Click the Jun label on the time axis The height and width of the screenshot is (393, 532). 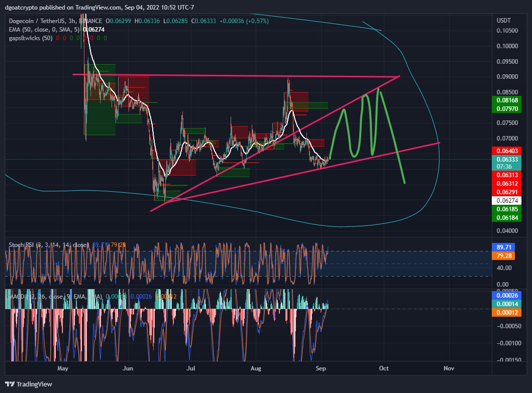(x=128, y=368)
